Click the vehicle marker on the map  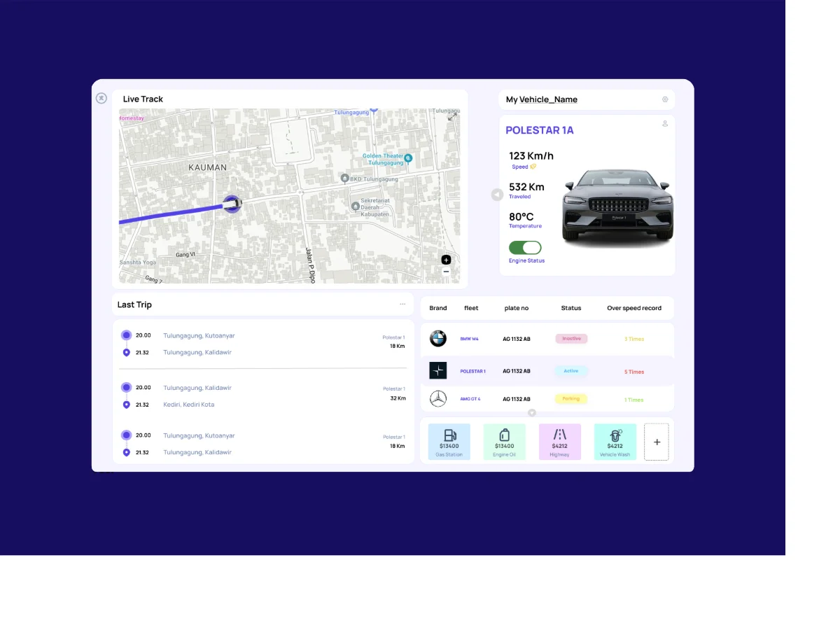(x=232, y=204)
